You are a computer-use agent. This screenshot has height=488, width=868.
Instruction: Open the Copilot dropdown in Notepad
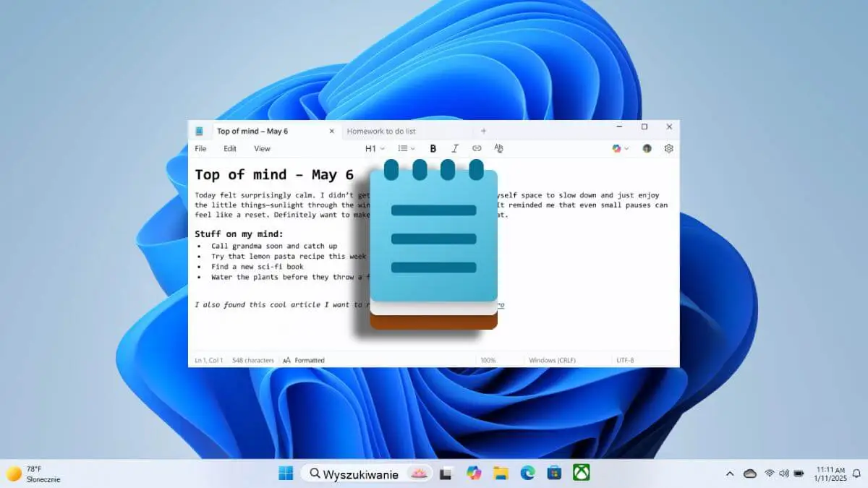620,148
